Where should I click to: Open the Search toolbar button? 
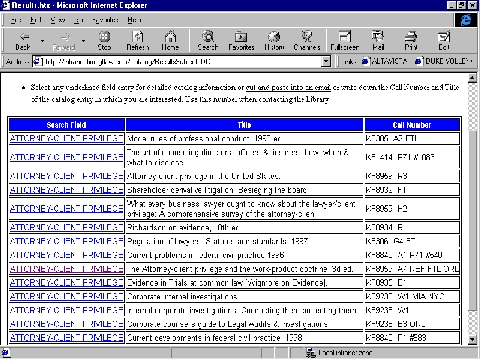click(x=208, y=41)
